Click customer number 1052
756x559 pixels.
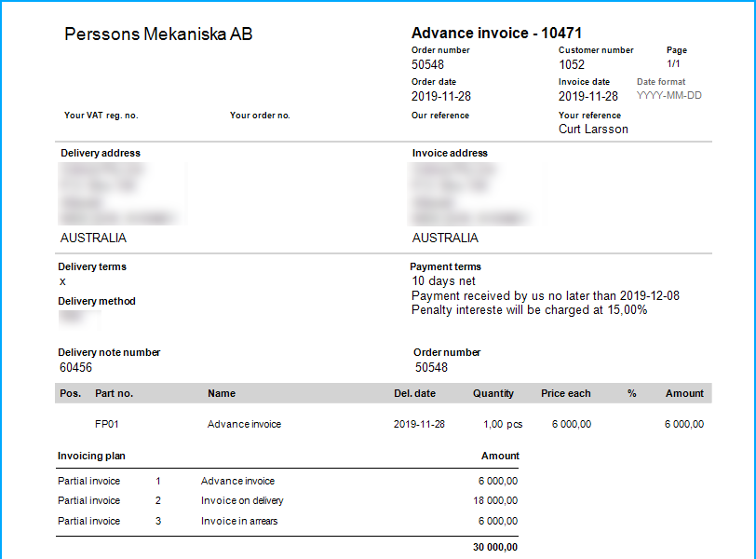(572, 65)
